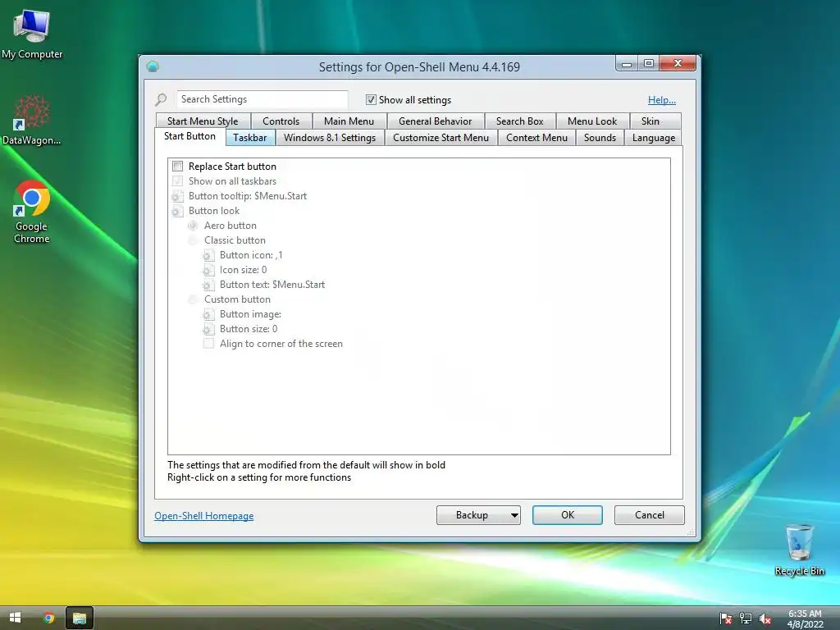Switch to the Start Menu Style tab
The image size is (840, 630).
coord(203,121)
